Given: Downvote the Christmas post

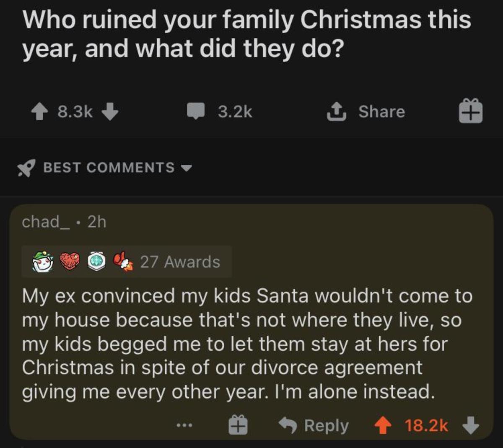Looking at the screenshot, I should pos(110,112).
